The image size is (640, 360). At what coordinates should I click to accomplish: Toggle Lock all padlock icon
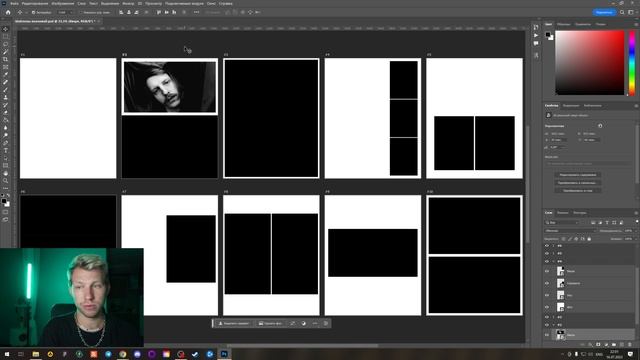coord(589,239)
